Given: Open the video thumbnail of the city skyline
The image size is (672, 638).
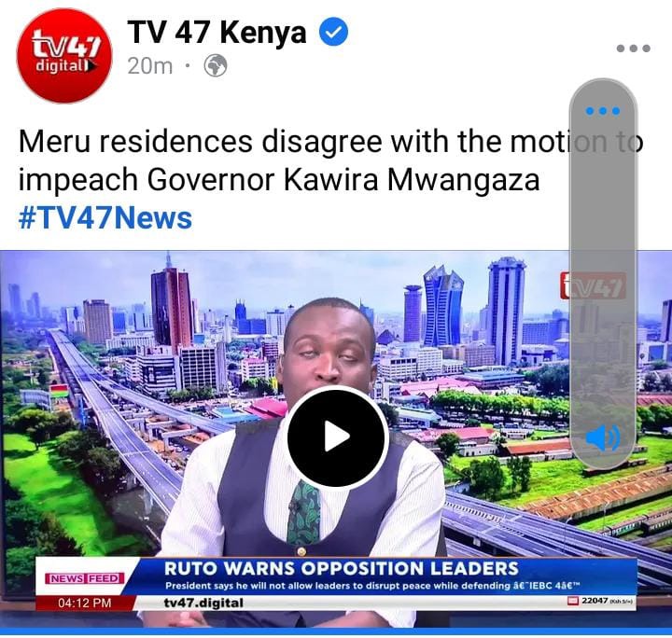Looking at the screenshot, I should coord(336,439).
